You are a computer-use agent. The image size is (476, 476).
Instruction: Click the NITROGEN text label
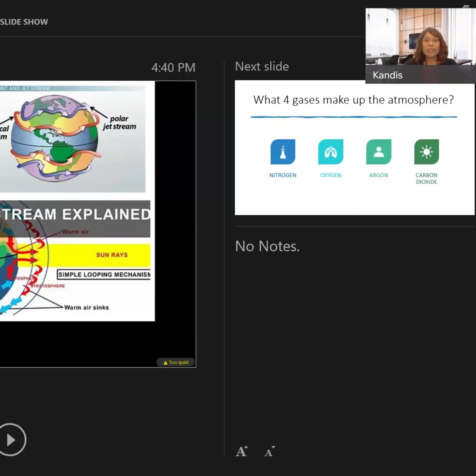pos(283,175)
